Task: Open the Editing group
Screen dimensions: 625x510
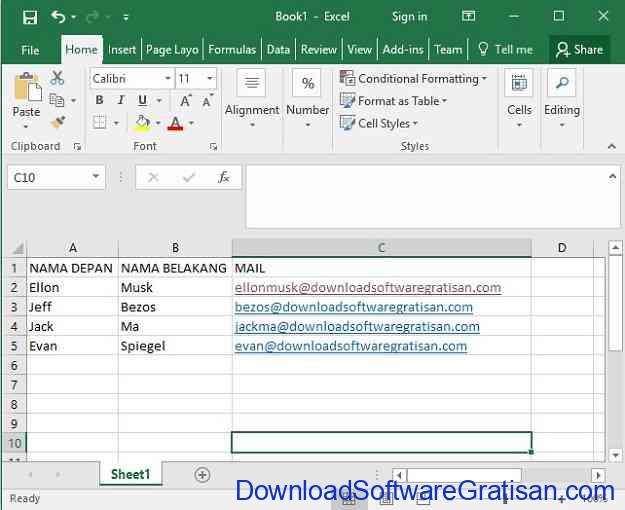Action: (562, 98)
